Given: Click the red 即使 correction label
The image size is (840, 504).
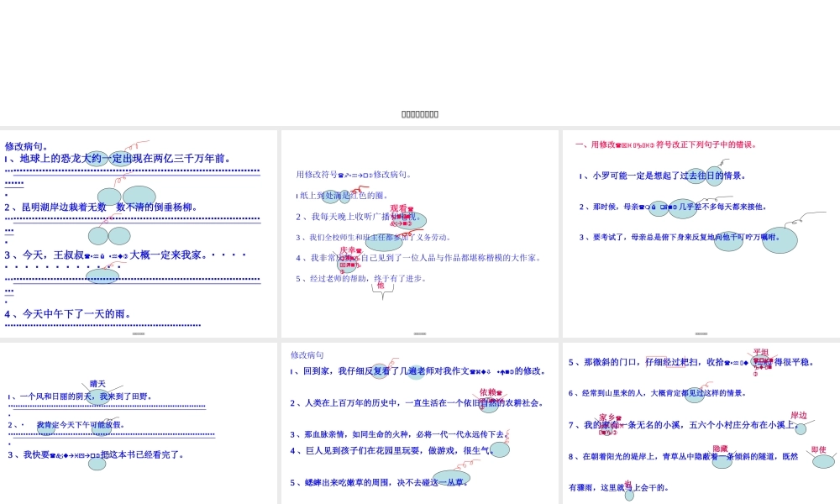Looking at the screenshot, I should pos(819,449).
